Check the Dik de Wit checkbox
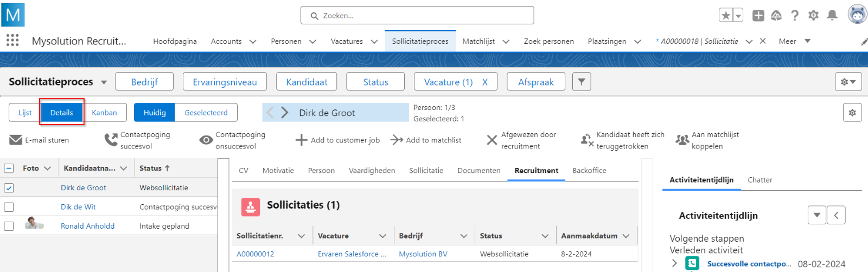868x272 pixels. tap(9, 207)
